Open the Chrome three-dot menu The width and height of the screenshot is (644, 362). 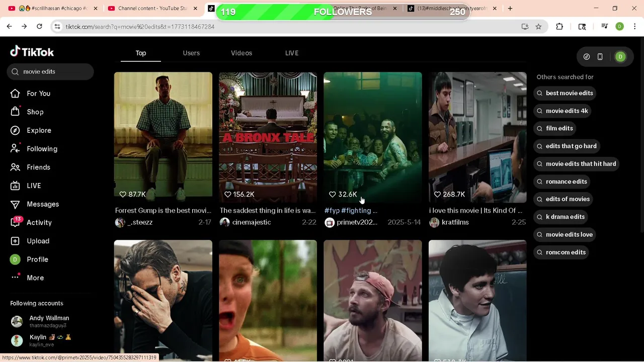point(634,27)
